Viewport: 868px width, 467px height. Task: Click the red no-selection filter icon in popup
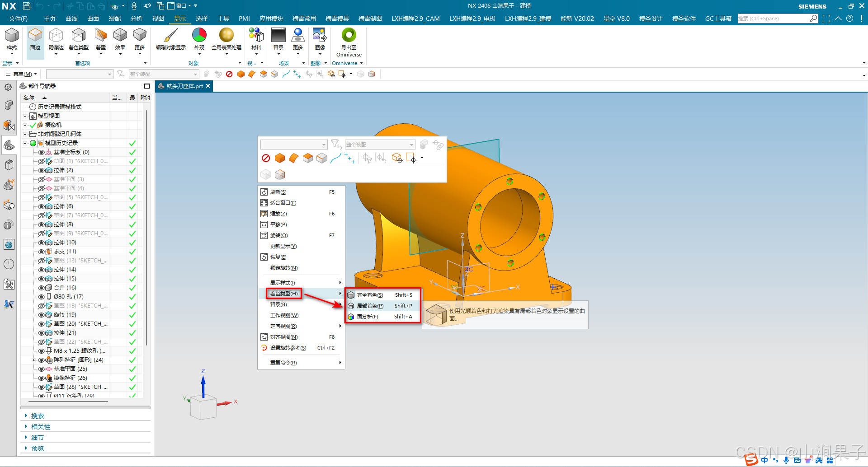[266, 158]
